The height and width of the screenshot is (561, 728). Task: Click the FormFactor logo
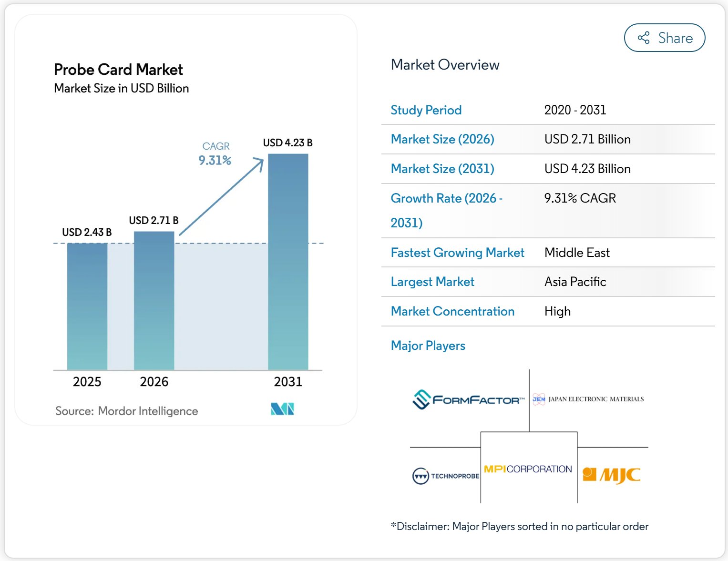point(468,399)
